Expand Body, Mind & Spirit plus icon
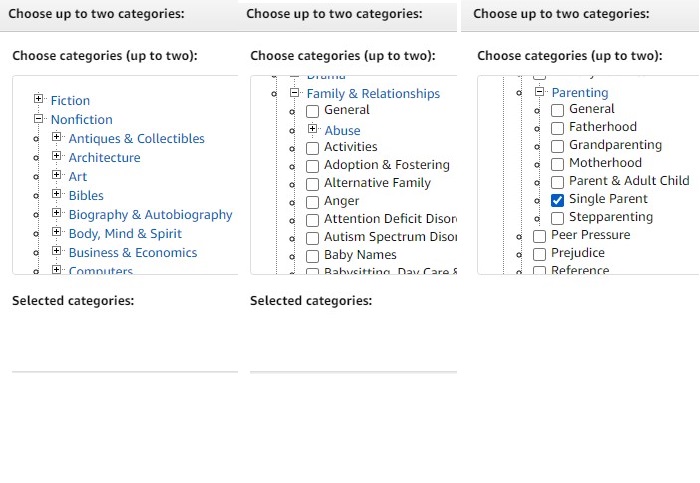Viewport: 700px width, 483px height. point(56,231)
